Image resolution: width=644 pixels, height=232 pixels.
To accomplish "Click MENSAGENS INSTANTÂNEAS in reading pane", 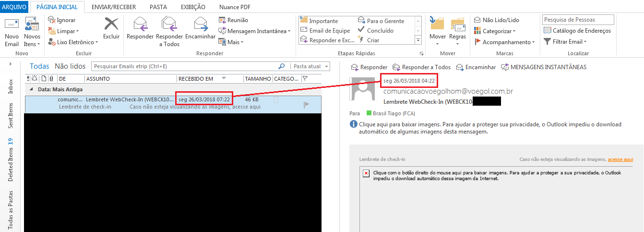I will [x=544, y=67].
